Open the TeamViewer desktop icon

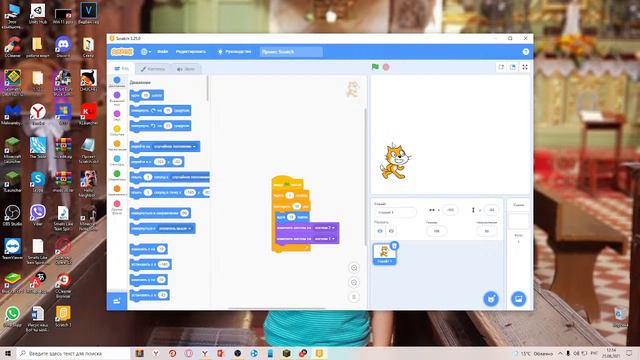pyautogui.click(x=12, y=249)
